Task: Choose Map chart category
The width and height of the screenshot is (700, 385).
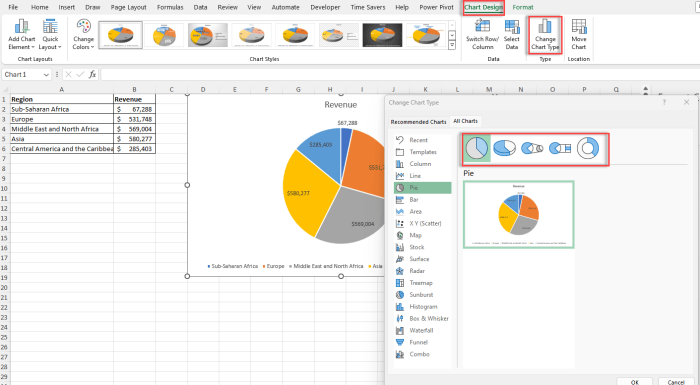Action: pyautogui.click(x=423, y=235)
